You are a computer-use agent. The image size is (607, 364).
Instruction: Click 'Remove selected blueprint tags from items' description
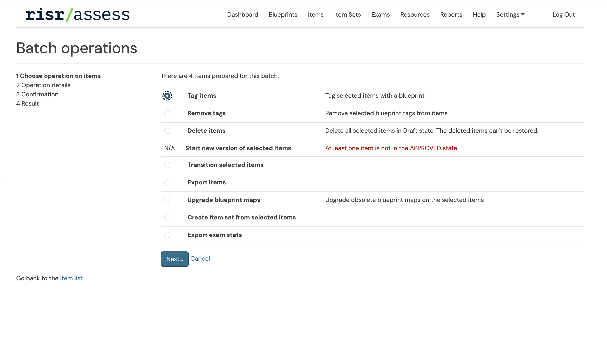(386, 113)
